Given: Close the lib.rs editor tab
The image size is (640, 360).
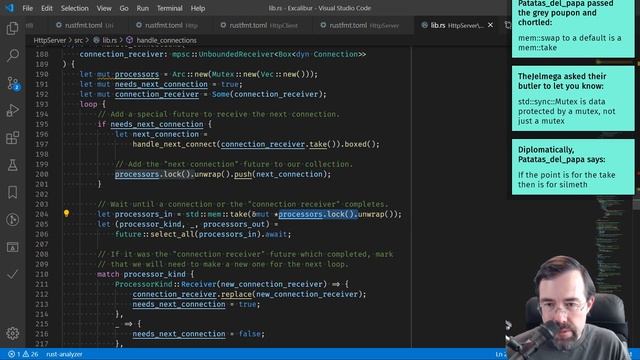Looking at the screenshot, I should 490,25.
